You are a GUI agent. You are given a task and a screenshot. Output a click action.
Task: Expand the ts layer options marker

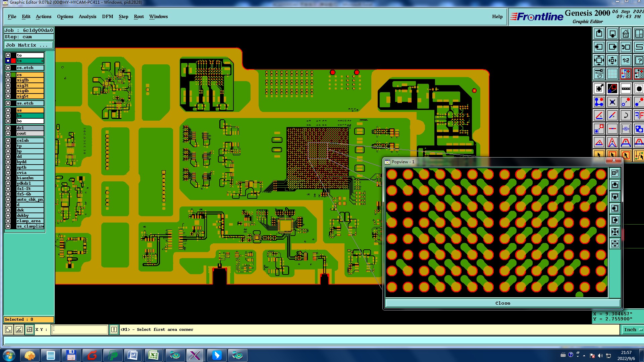pyautogui.click(x=42, y=61)
